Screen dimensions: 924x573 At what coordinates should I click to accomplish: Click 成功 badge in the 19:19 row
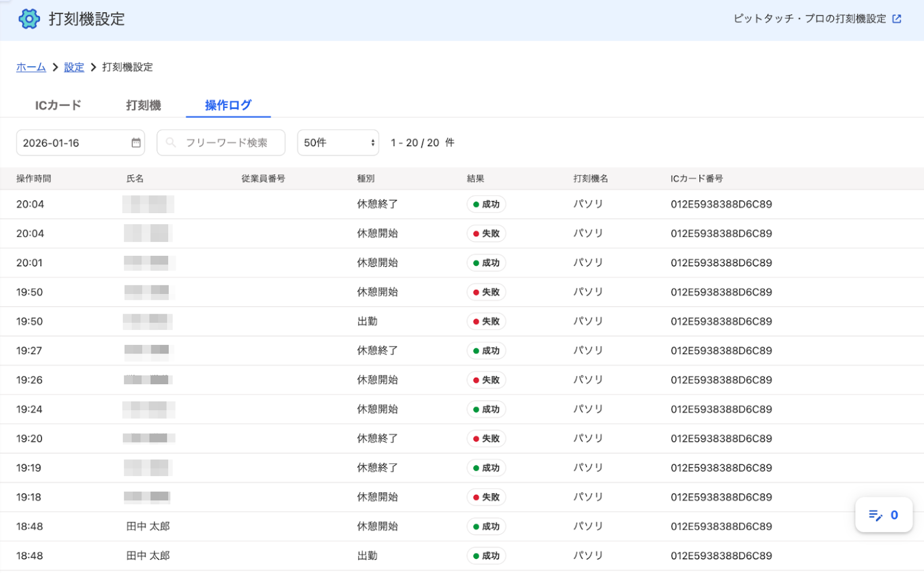[486, 468]
